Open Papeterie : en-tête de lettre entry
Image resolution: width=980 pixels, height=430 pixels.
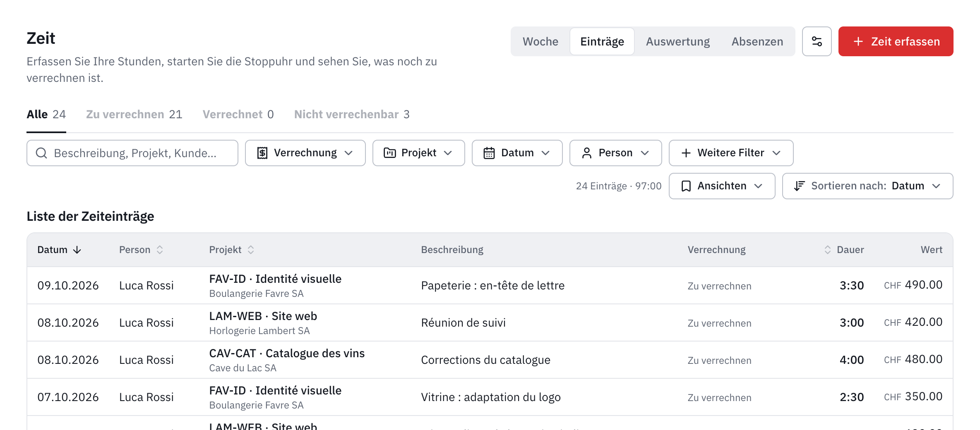[x=493, y=286]
